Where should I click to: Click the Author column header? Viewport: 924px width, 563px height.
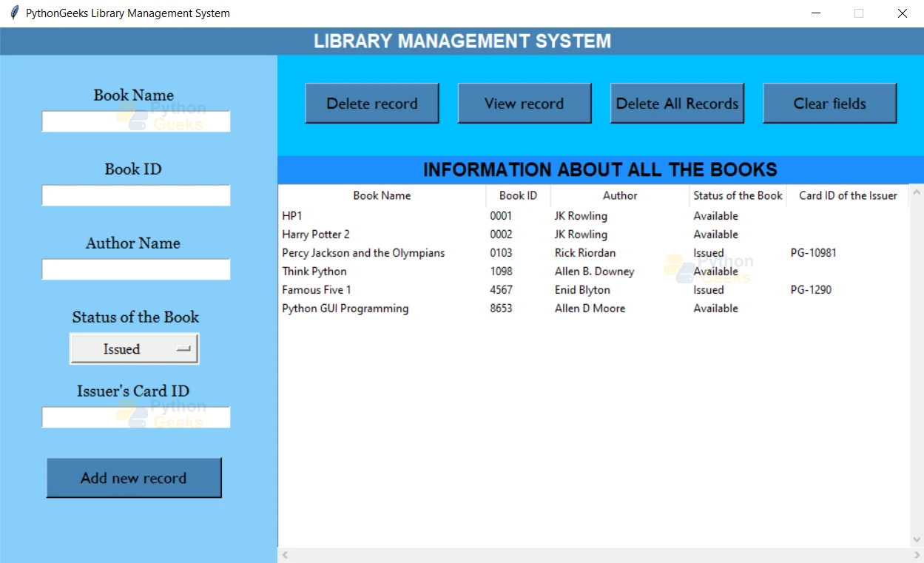pos(620,195)
